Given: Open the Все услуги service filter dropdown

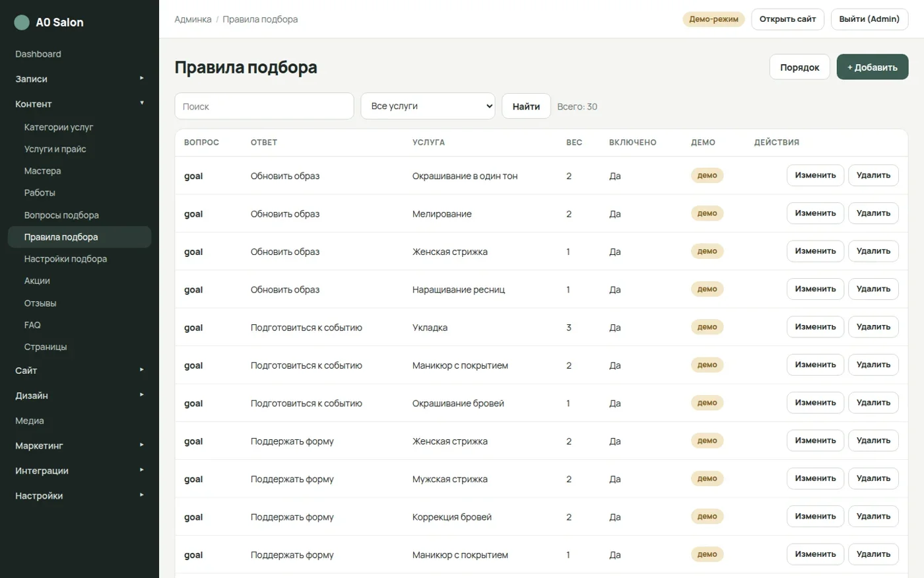Looking at the screenshot, I should pyautogui.click(x=428, y=106).
